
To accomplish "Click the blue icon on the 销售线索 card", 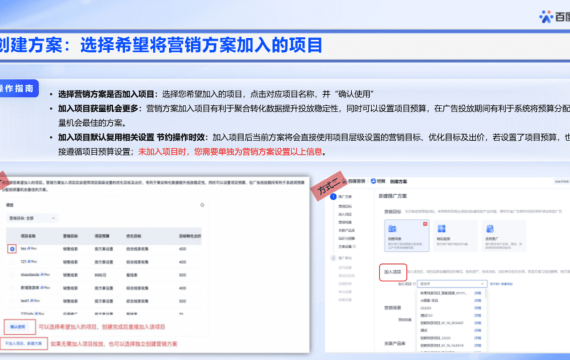I will tap(392, 229).
